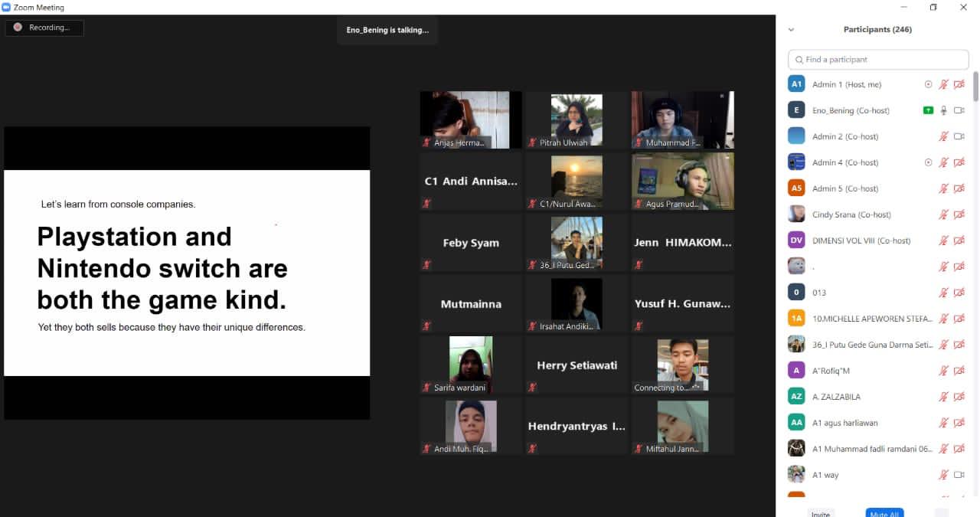
Task: Click Eno_Bening (Co-host) participant row name
Action: tap(851, 110)
